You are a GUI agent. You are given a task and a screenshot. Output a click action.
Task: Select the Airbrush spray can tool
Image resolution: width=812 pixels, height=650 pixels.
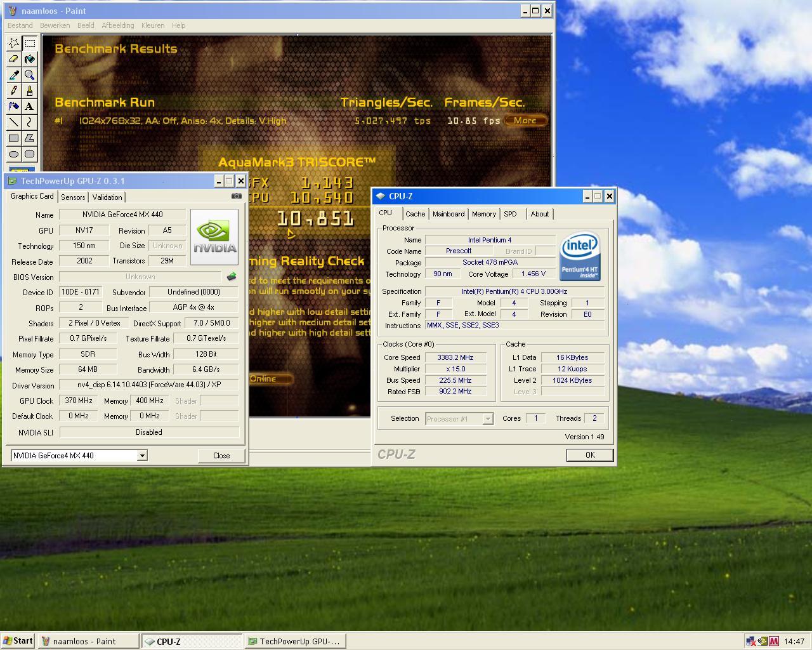point(13,107)
